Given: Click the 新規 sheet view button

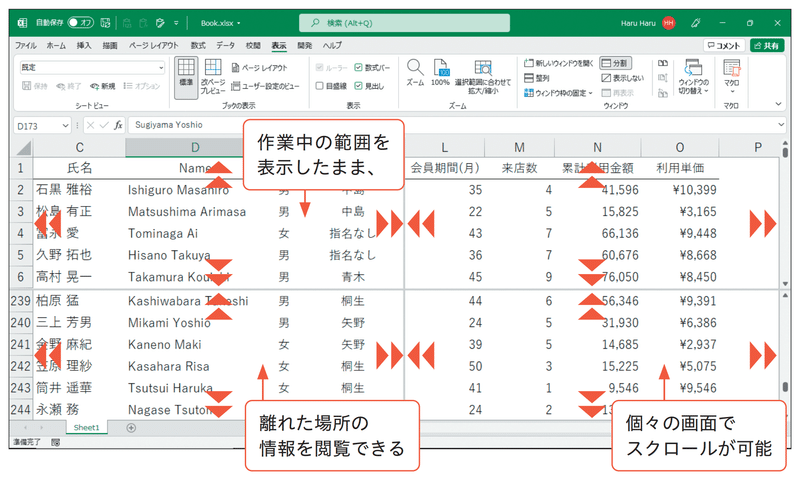Looking at the screenshot, I should [103, 86].
